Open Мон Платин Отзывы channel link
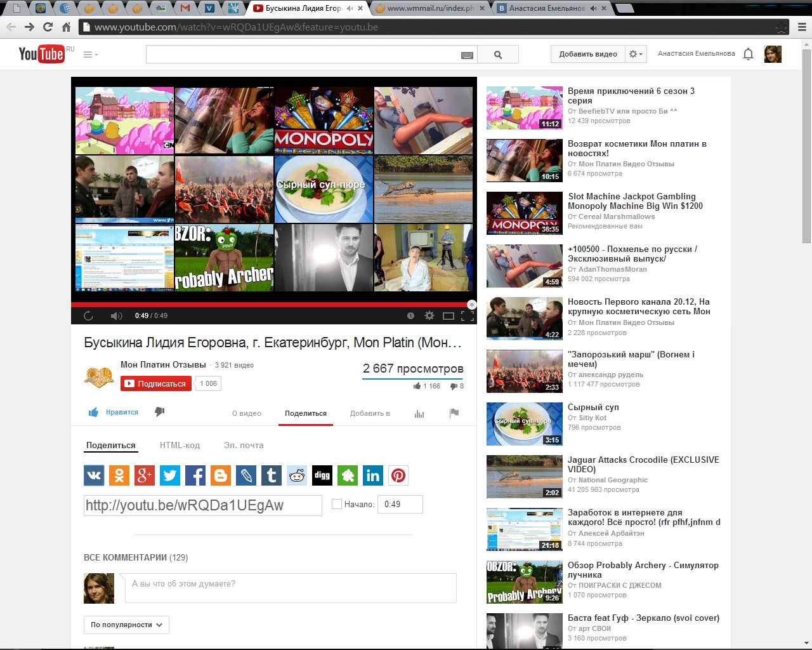Image resolution: width=812 pixels, height=650 pixels. [x=163, y=364]
